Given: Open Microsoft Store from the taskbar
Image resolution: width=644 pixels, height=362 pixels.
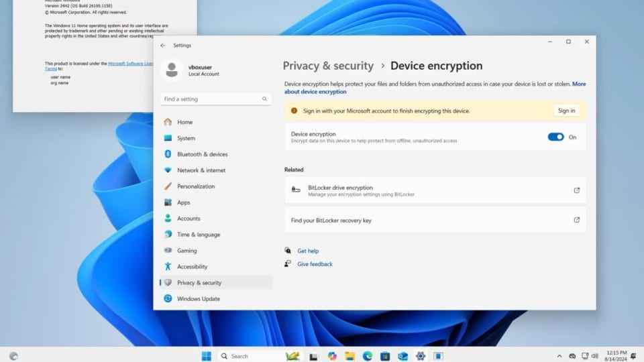Looking at the screenshot, I should click(x=385, y=356).
